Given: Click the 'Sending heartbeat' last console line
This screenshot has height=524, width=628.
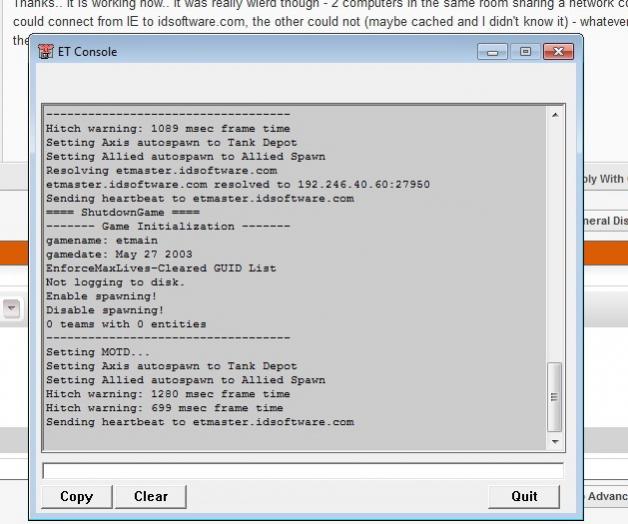Looking at the screenshot, I should (x=199, y=422).
